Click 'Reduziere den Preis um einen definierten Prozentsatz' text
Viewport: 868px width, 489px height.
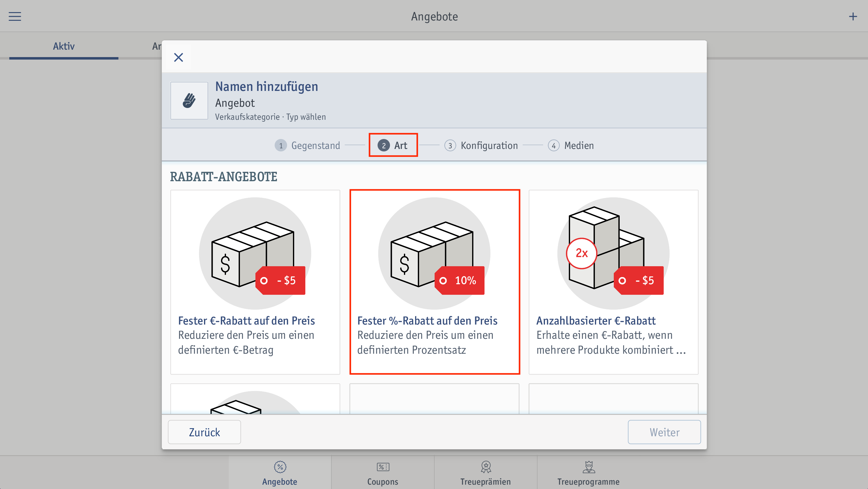click(425, 342)
